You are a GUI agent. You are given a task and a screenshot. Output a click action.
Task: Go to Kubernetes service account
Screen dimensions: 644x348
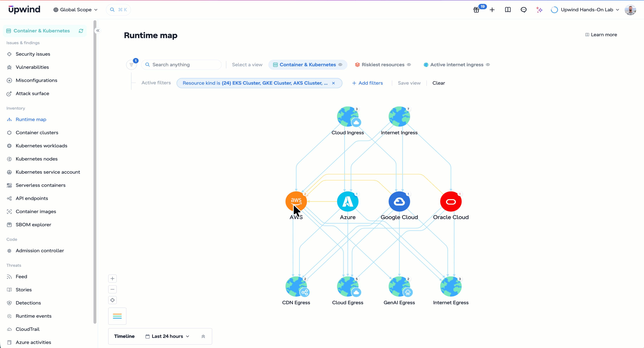48,172
